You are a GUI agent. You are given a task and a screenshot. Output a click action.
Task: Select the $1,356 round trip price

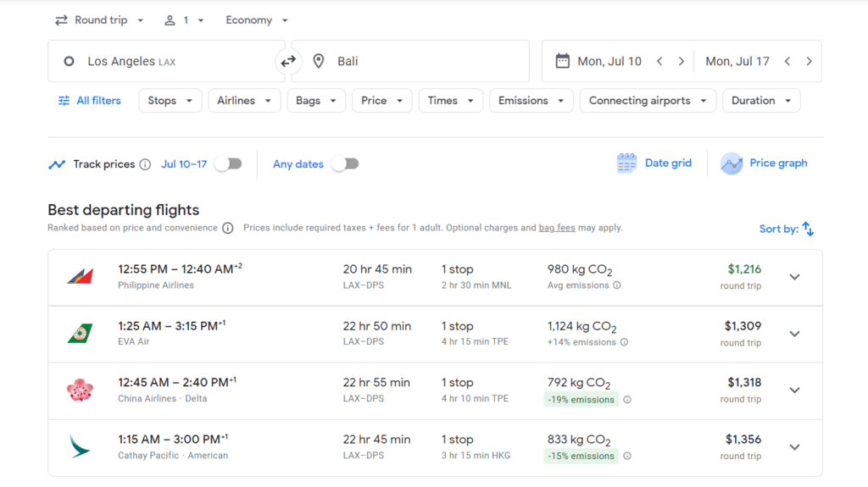743,440
